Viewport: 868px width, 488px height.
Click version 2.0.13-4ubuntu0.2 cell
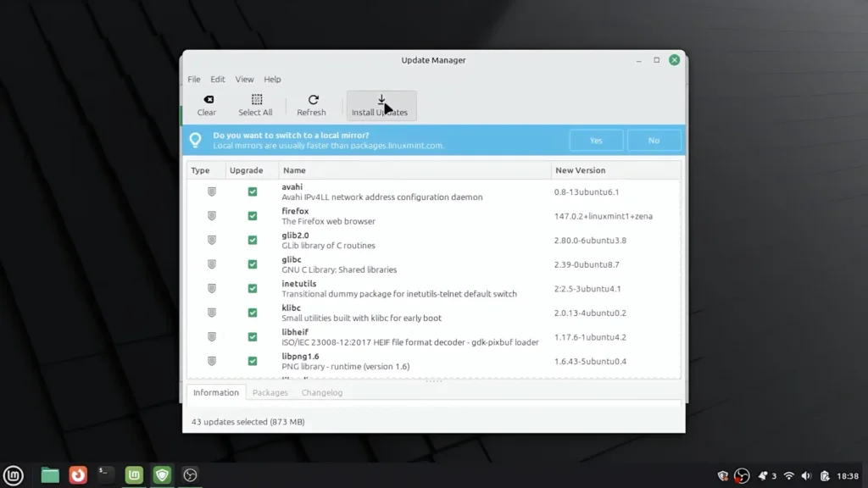tap(590, 313)
